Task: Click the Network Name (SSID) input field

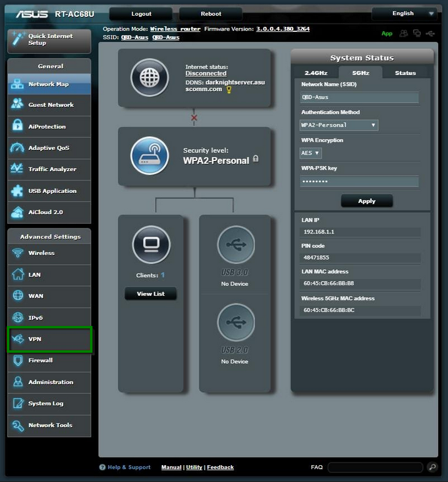Action: point(359,97)
